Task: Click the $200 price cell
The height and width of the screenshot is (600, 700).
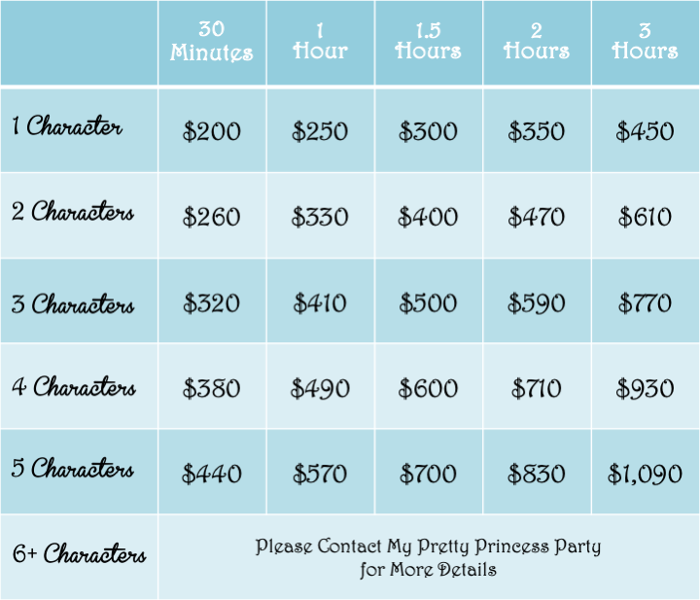Action: tap(212, 131)
